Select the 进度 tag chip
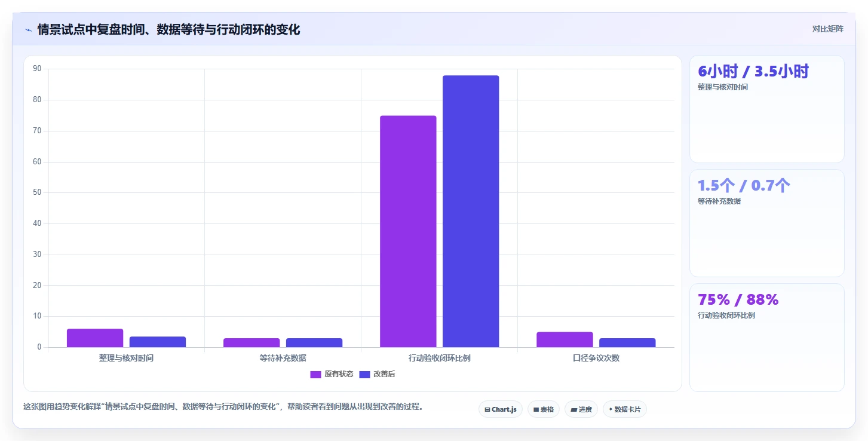868x441 pixels. (581, 409)
